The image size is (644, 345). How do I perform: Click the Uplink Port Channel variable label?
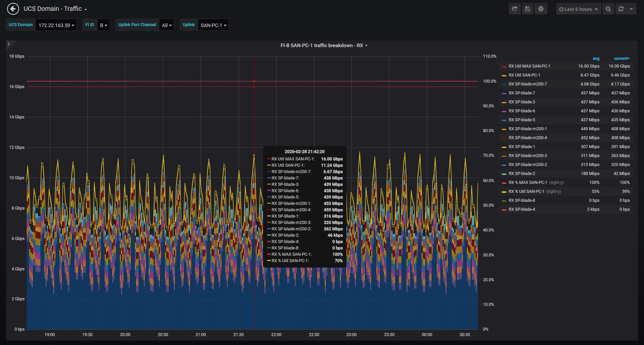click(x=137, y=25)
